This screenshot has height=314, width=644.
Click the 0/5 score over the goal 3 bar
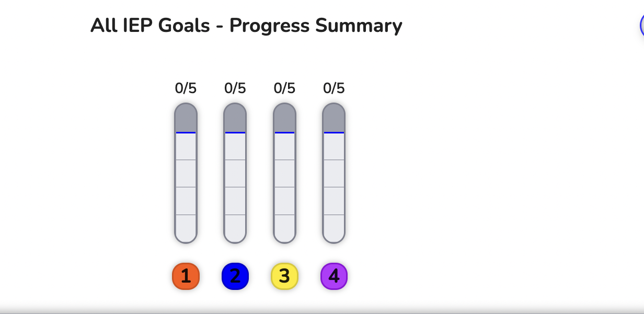(284, 88)
